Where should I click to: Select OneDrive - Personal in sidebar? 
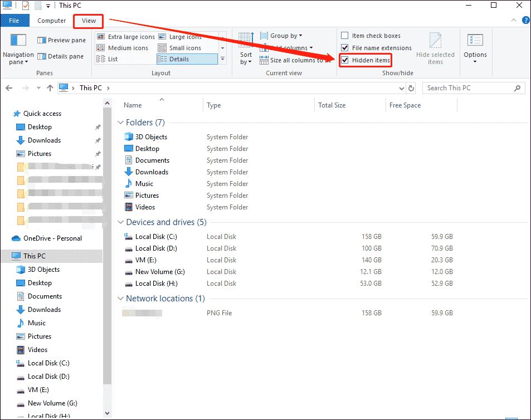52,238
